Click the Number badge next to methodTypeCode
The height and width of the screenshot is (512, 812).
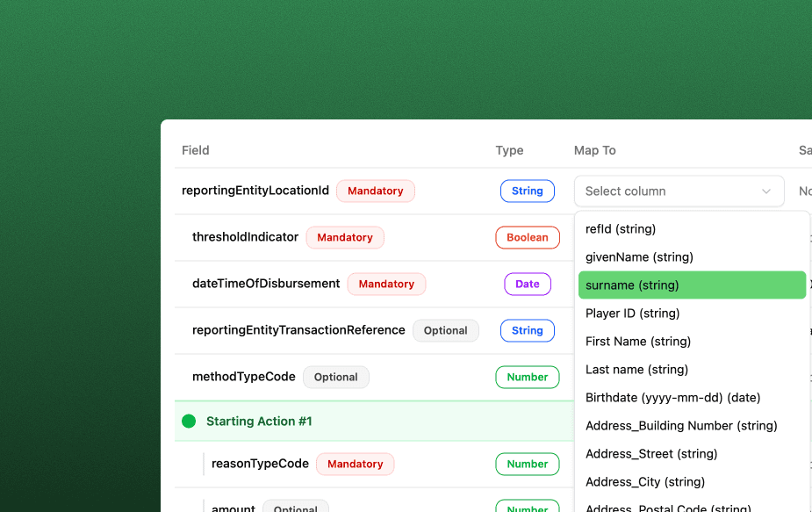(x=527, y=377)
